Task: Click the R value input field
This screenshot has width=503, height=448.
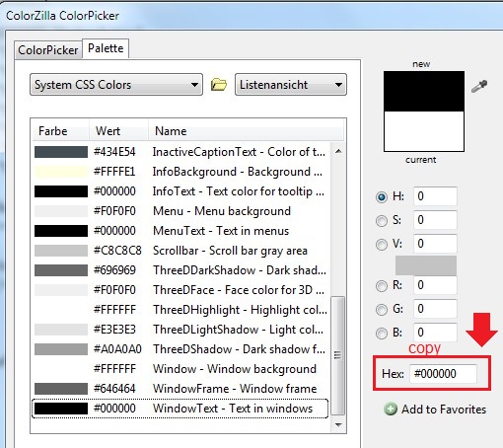Action: [x=435, y=285]
